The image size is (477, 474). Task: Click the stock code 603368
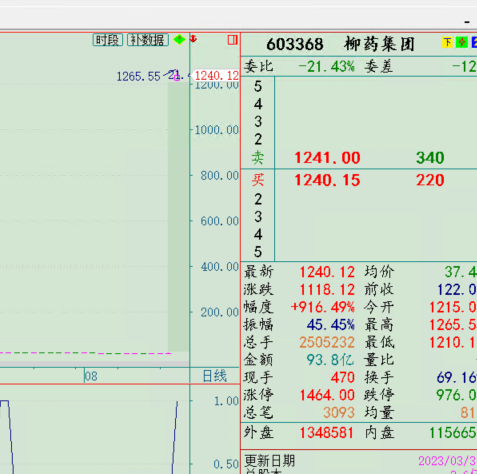(x=295, y=44)
